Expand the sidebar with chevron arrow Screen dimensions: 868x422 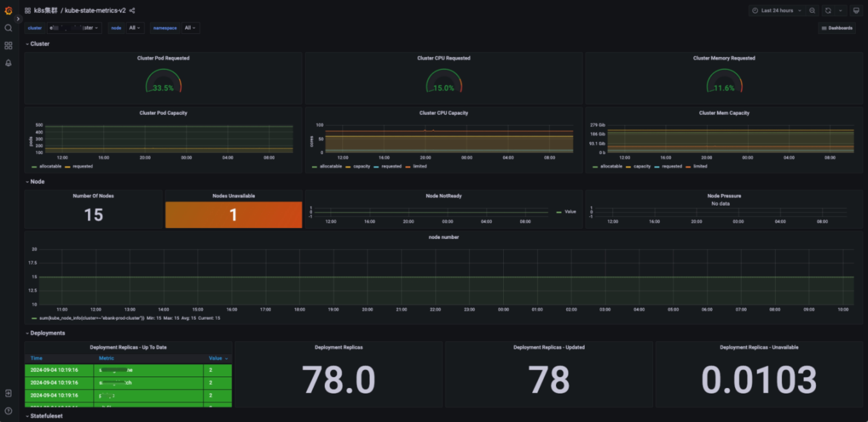point(18,19)
